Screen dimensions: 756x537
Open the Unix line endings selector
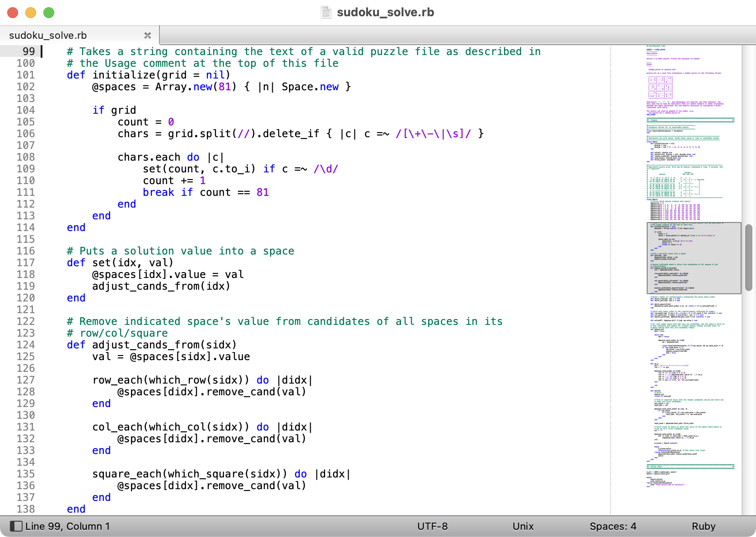pyautogui.click(x=523, y=526)
